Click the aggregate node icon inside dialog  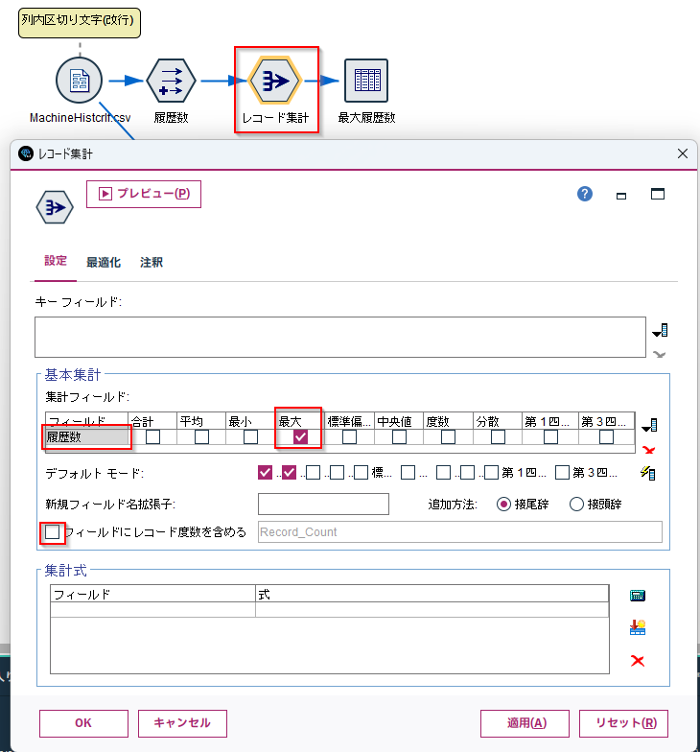[x=55, y=207]
